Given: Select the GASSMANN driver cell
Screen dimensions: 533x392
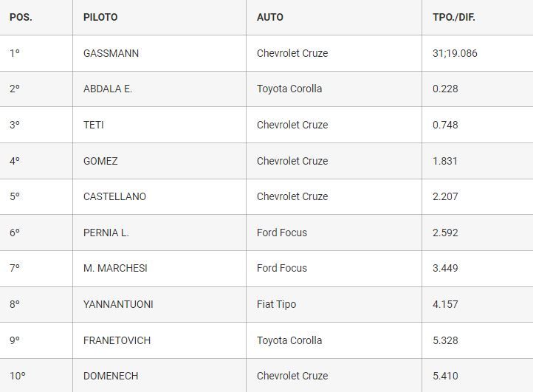Looking at the screenshot, I should [x=159, y=53].
